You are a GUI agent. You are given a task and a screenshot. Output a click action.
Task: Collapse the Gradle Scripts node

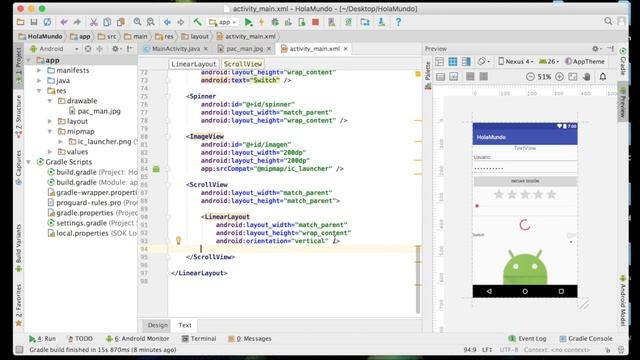(x=29, y=162)
